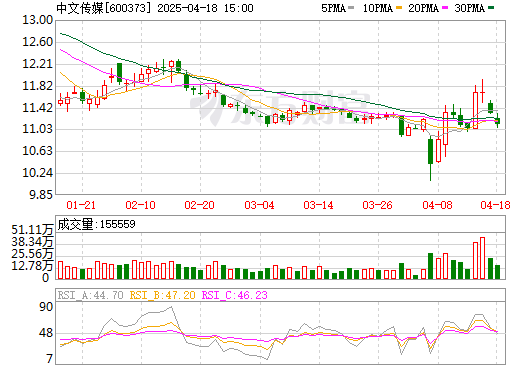This screenshot has width=520, height=365.
Task: Click the 5PMA gray legend swatch
Action: click(x=351, y=8)
